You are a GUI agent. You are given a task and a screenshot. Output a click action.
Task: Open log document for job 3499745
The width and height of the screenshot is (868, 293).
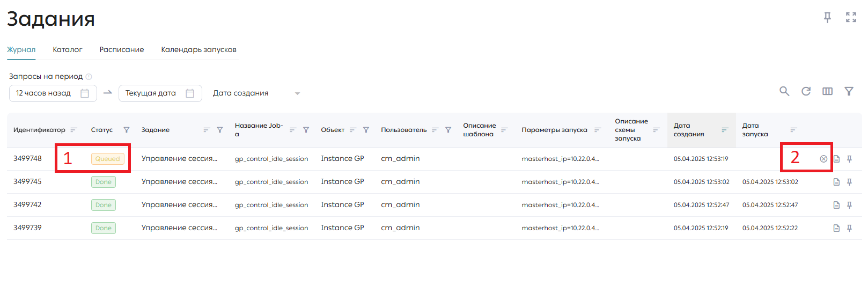tap(836, 182)
